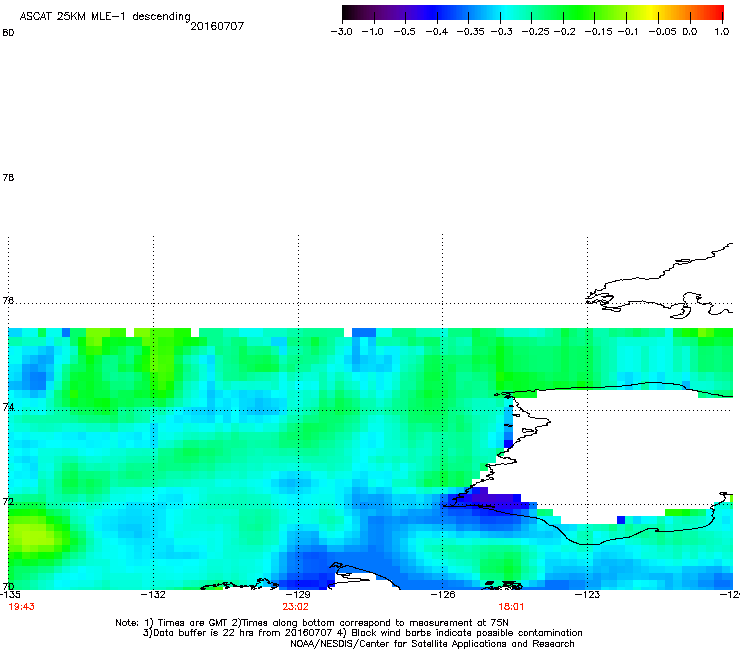Click the color bar label -0.05
The height and width of the screenshot is (650, 740).
coord(662,32)
